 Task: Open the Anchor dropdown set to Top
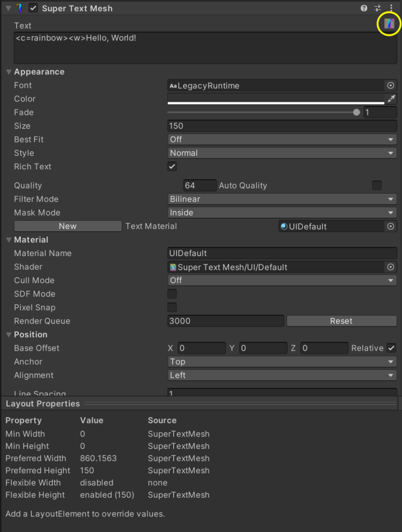(x=282, y=362)
